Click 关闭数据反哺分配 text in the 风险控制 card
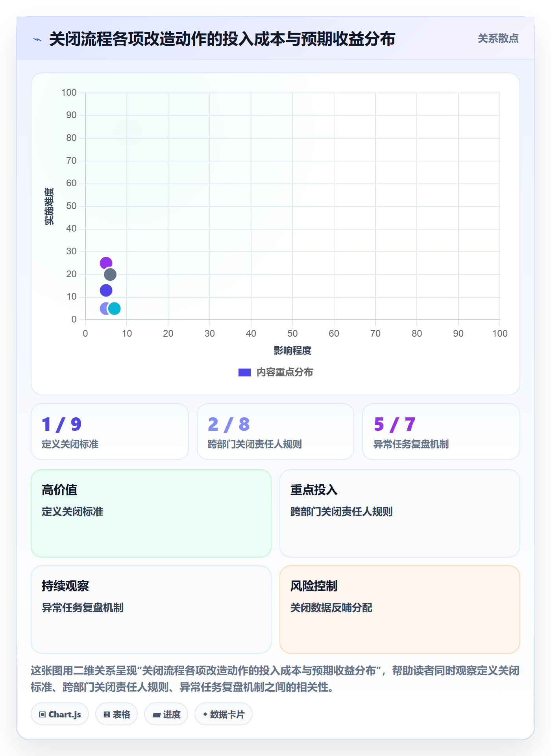This screenshot has height=756, width=551. [x=331, y=608]
